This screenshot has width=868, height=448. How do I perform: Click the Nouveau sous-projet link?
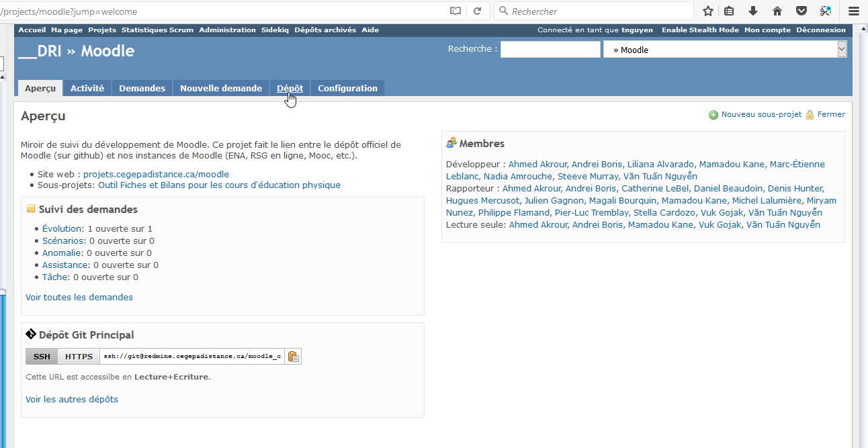761,114
